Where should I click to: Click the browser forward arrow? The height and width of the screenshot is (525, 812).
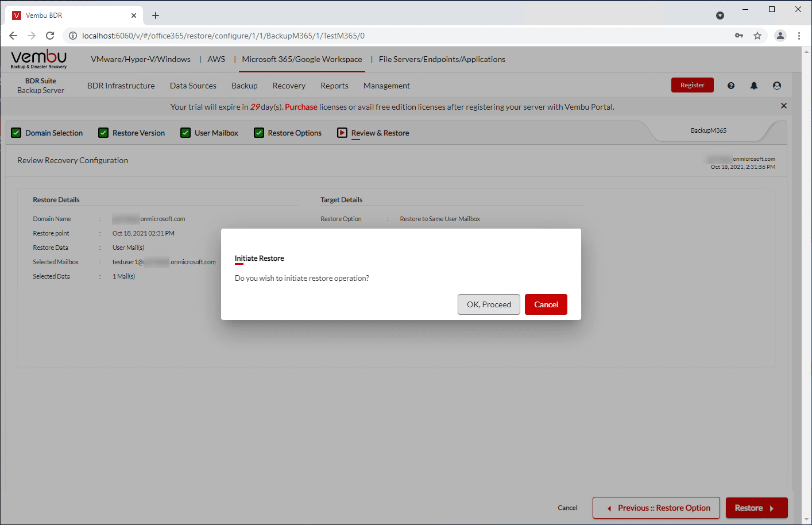[32, 36]
